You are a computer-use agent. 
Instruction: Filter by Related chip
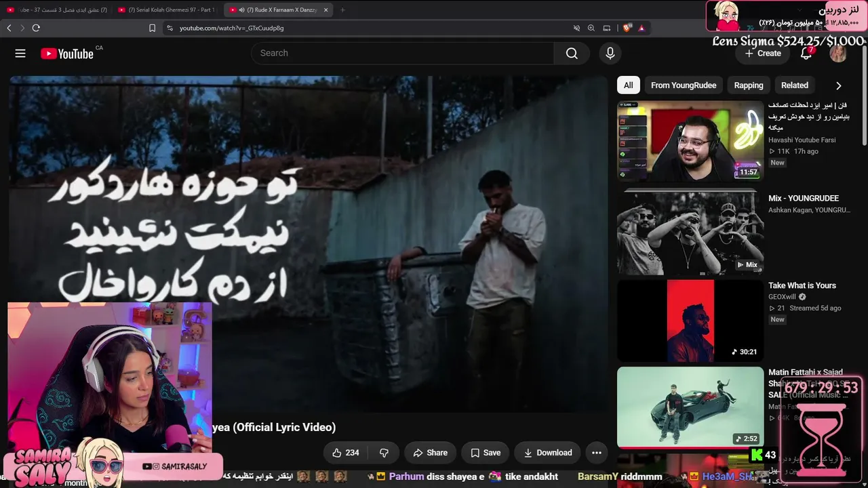(795, 85)
